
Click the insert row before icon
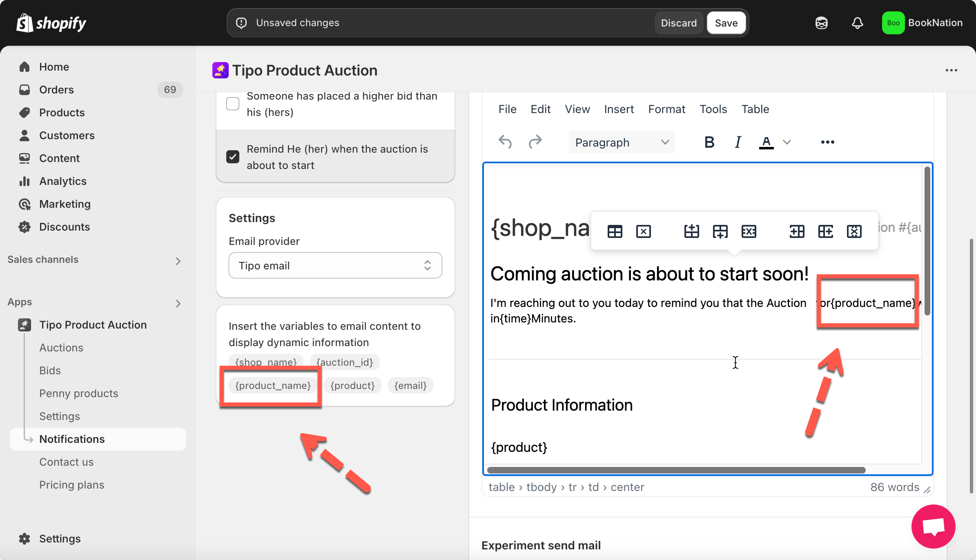[691, 231]
